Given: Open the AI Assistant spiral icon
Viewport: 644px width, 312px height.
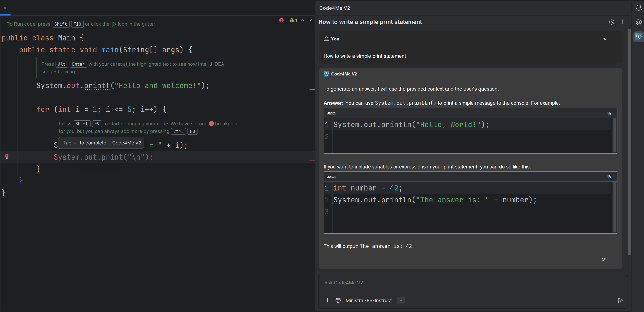Looking at the screenshot, I should [639, 23].
